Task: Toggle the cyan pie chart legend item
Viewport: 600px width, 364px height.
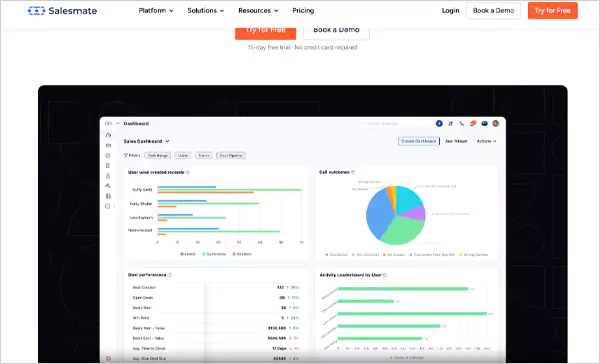Action: click(x=432, y=255)
